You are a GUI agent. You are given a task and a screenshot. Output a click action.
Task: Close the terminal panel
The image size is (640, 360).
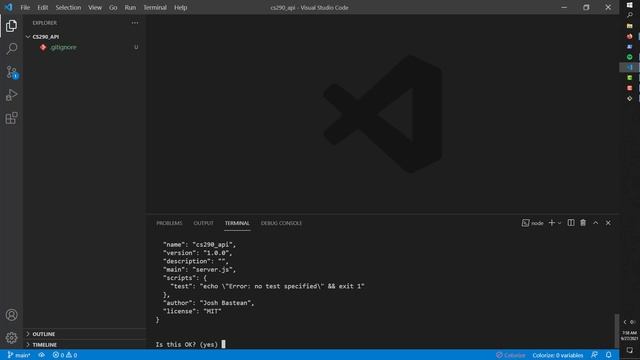pos(608,223)
